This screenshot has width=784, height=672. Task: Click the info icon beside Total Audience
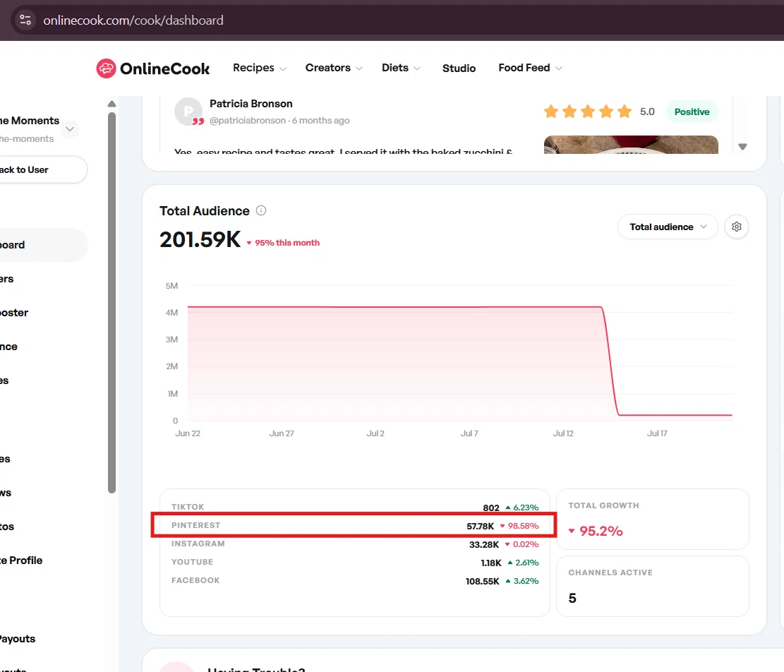pos(261,210)
